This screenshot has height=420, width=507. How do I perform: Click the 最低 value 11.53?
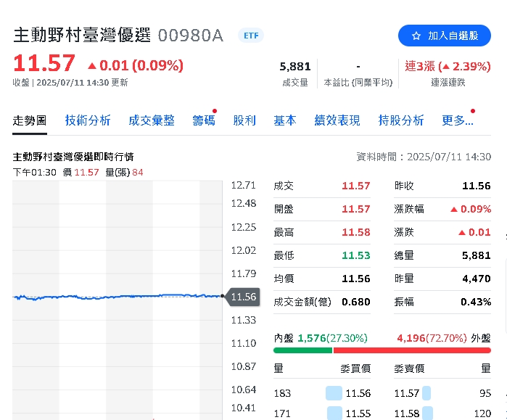point(355,255)
